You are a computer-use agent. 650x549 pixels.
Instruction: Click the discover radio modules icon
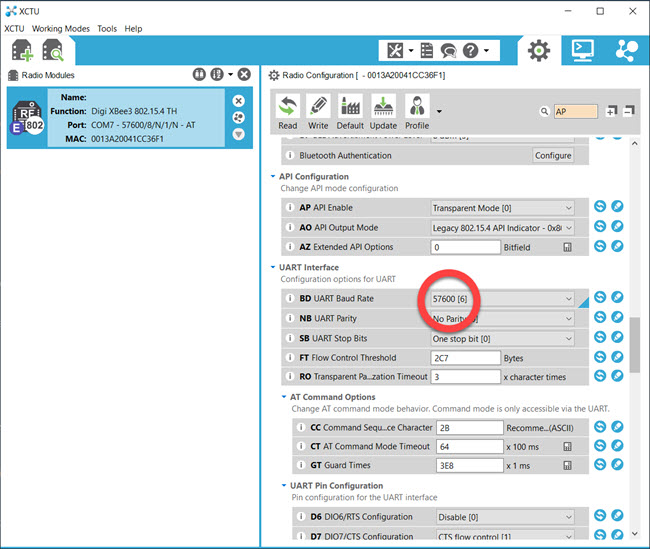point(53,51)
